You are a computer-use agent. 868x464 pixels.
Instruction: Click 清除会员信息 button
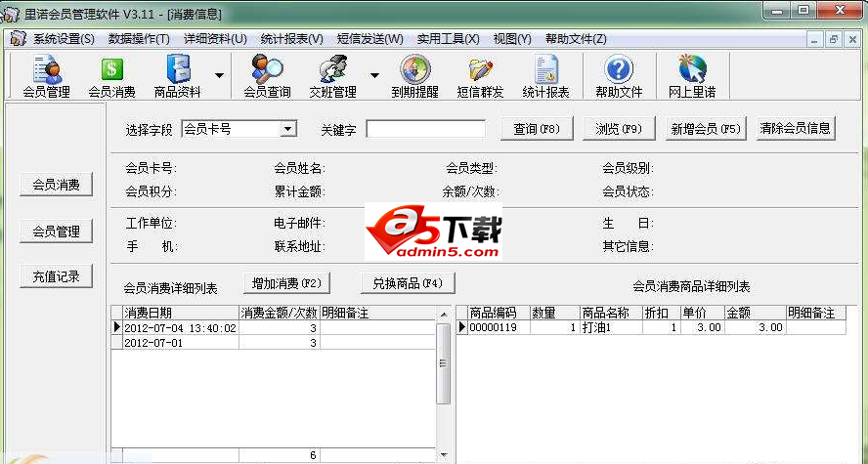796,128
